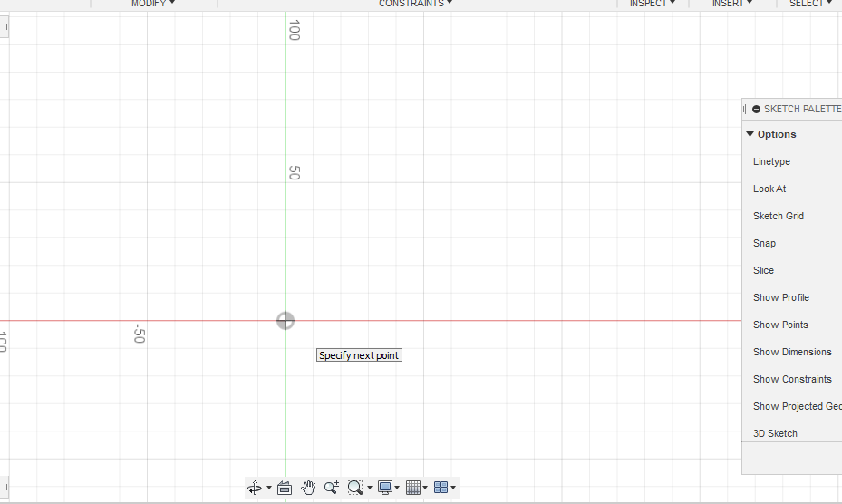Click the bottom-left panel grip handle

click(x=5, y=488)
